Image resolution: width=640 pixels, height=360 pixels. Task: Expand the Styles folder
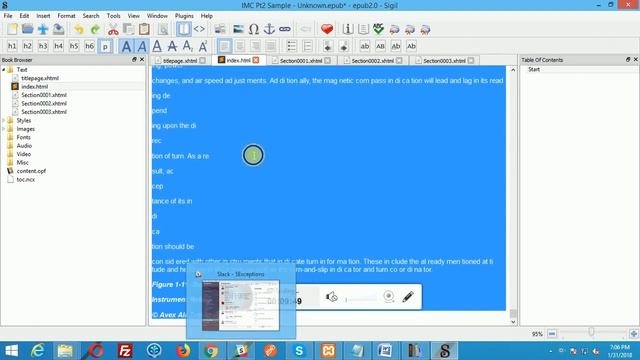[4, 120]
